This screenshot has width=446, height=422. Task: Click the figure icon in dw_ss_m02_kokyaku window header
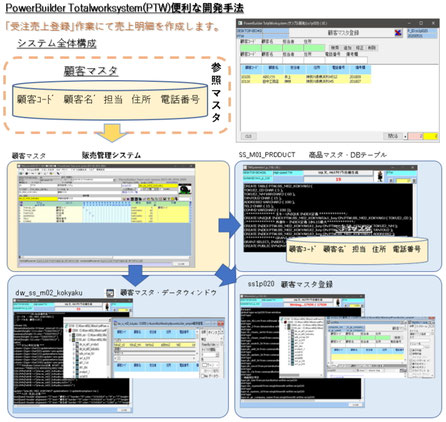coord(107,307)
